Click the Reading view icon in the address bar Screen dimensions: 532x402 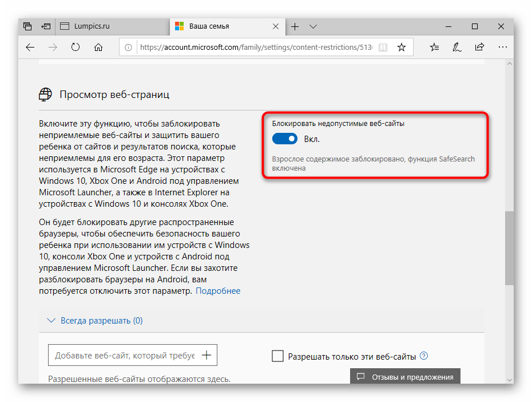coord(382,48)
